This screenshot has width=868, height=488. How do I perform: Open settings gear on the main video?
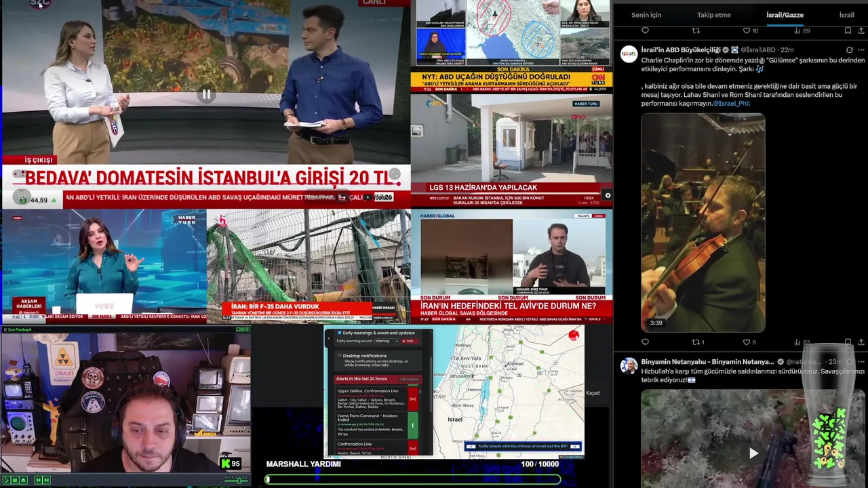click(x=607, y=195)
